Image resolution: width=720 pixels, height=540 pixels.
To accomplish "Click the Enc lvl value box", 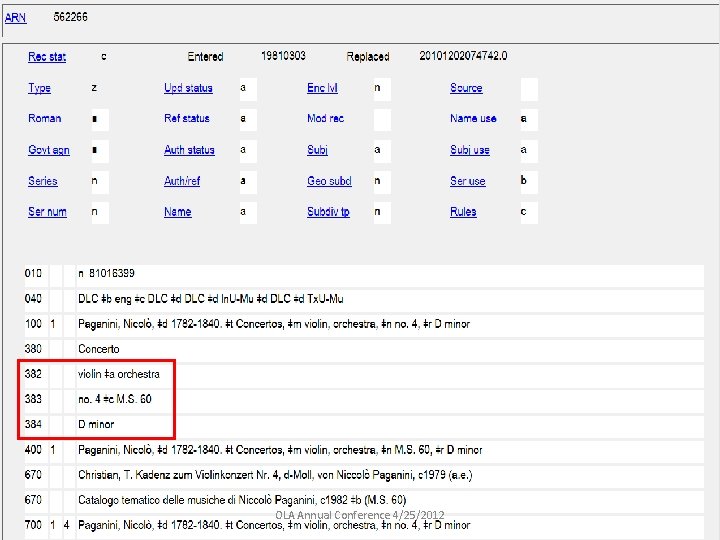I will (x=382, y=89).
